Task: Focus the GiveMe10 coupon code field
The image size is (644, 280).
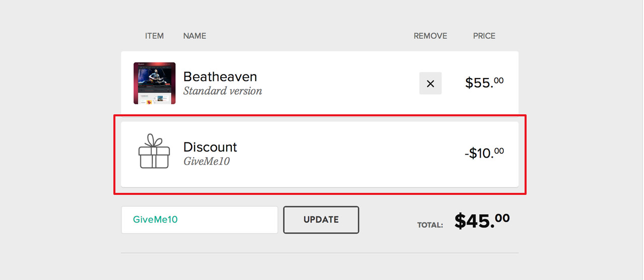Action: tap(200, 220)
